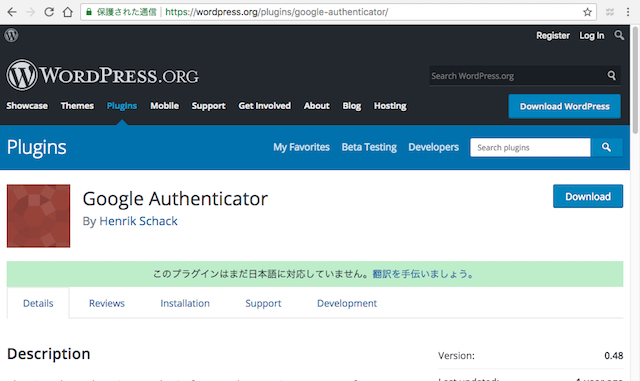The height and width of the screenshot is (381, 640).
Task: Click the Register link
Action: click(x=553, y=36)
